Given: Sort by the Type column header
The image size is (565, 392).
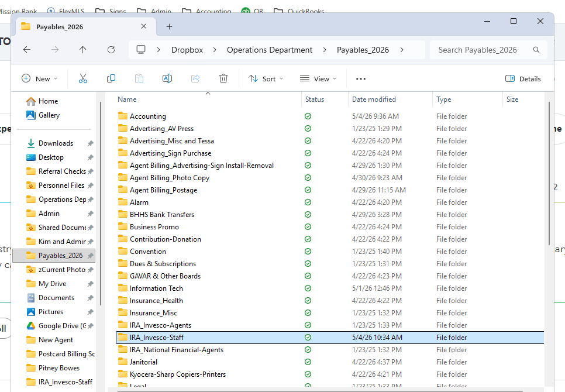Looking at the screenshot, I should tap(468, 99).
